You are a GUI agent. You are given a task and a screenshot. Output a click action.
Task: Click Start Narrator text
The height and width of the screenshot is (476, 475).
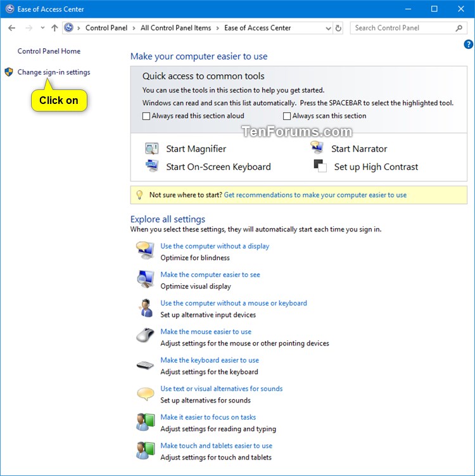click(x=359, y=149)
